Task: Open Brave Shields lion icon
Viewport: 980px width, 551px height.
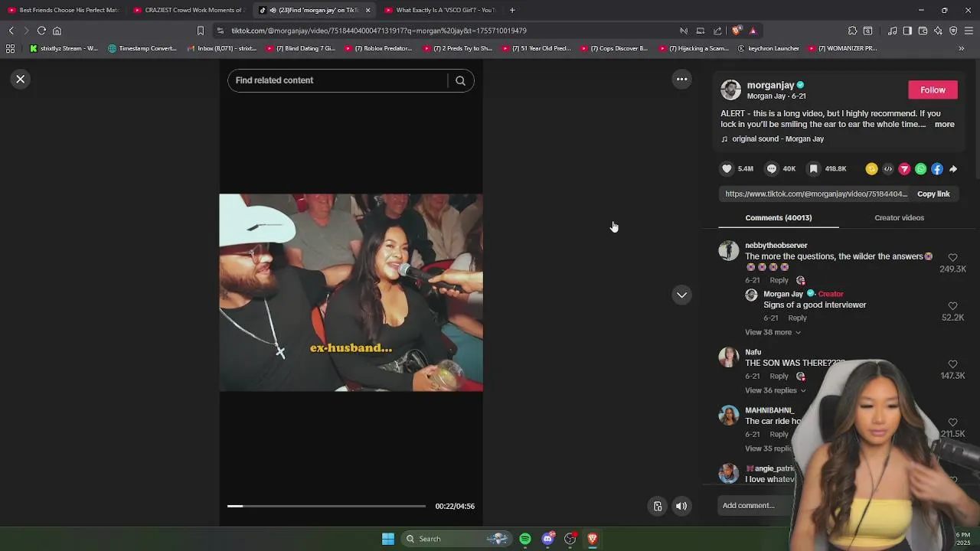Action: (737, 31)
